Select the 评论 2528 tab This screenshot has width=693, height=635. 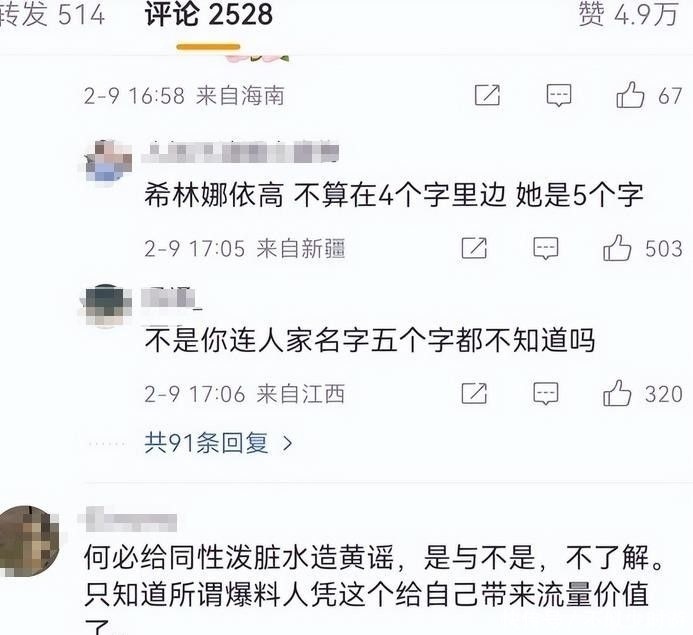(208, 14)
